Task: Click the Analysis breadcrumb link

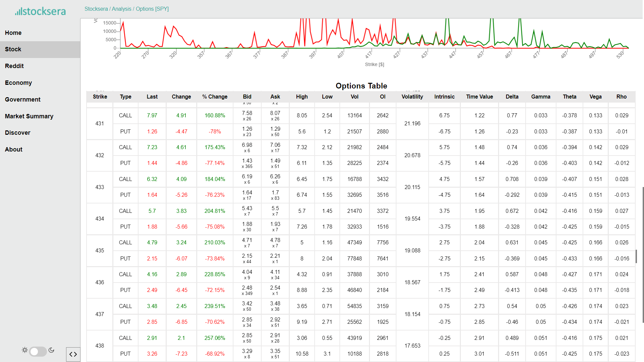Action: tap(121, 9)
